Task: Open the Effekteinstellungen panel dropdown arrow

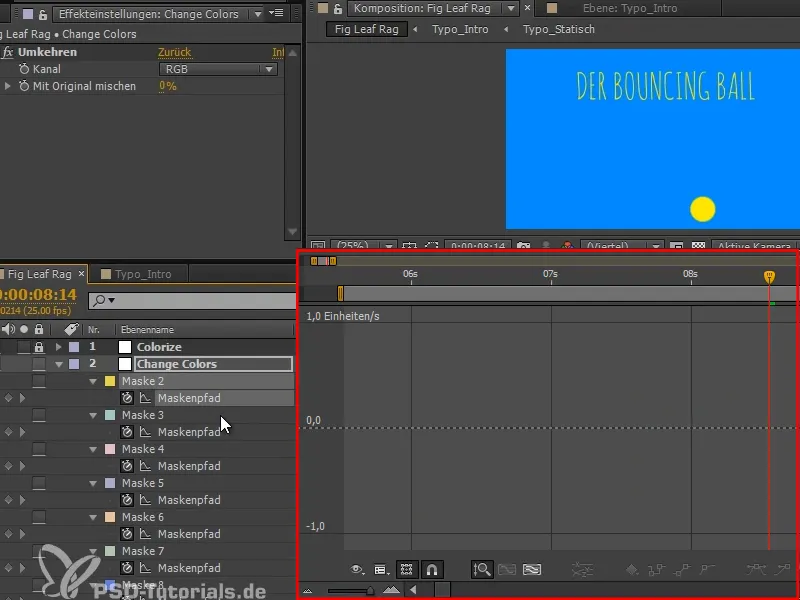Action: point(258,14)
